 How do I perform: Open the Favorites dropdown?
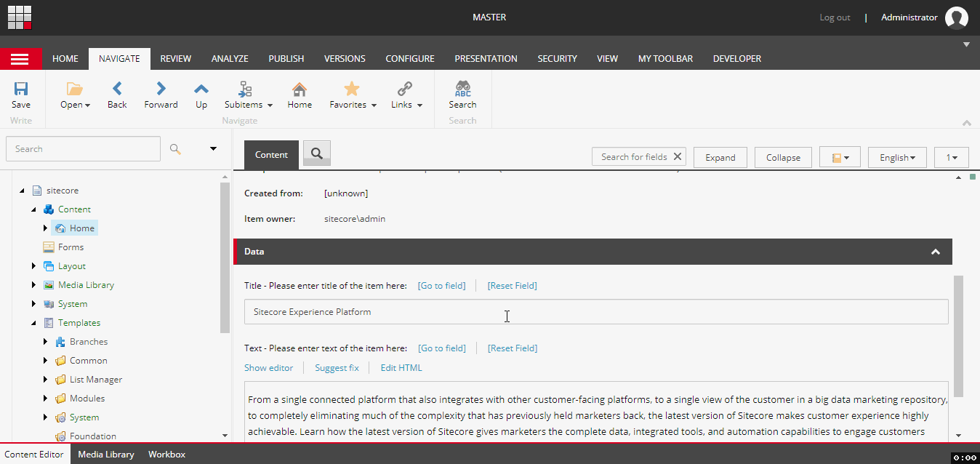(x=353, y=95)
